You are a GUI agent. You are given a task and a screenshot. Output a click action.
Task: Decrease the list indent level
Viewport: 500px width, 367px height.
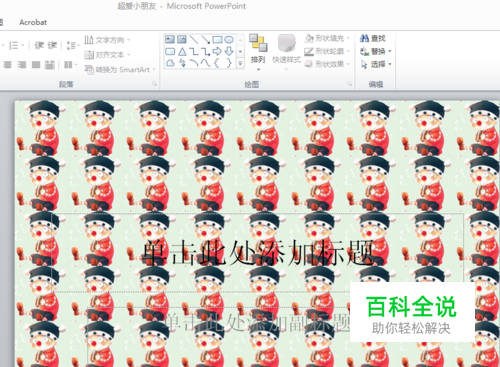(x=39, y=45)
